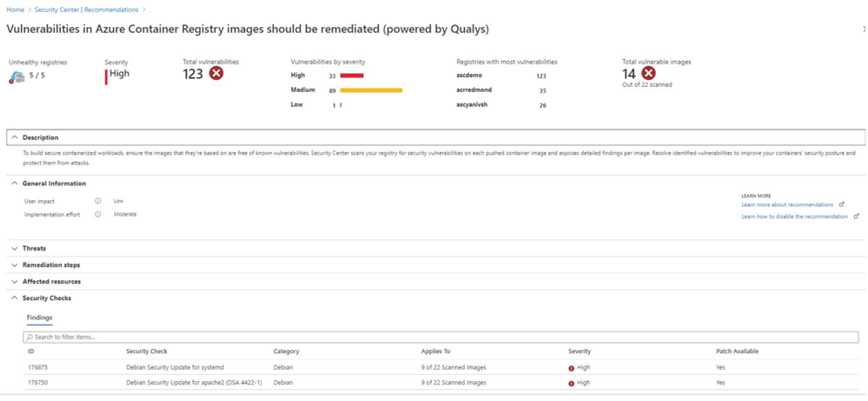Screen dimensions: 868x401
Task: Click the Severity High indicator at top
Action: tap(116, 75)
